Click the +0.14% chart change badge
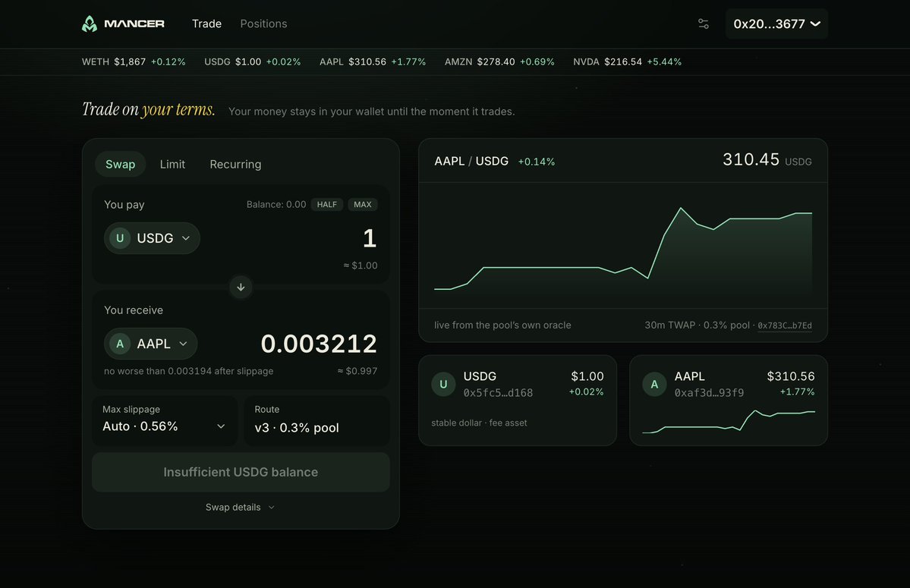Viewport: 910px width, 588px height. click(537, 162)
